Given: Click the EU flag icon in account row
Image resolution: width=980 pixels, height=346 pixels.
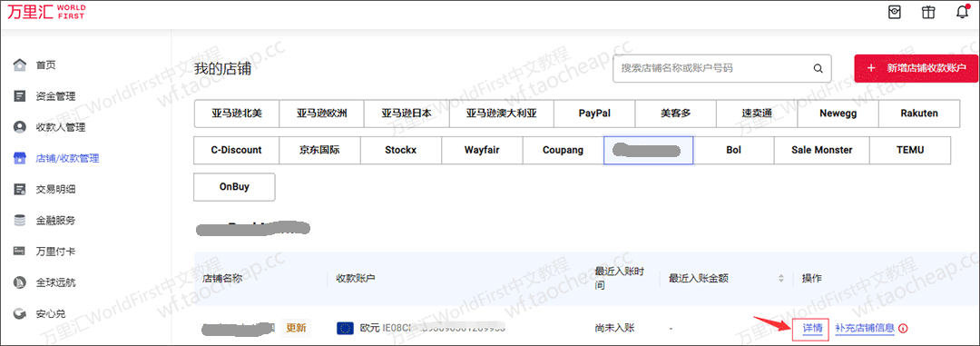Looking at the screenshot, I should coord(345,328).
